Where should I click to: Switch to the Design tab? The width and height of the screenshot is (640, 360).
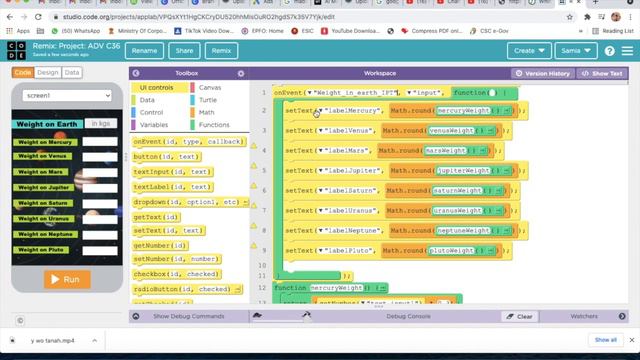[x=48, y=72]
